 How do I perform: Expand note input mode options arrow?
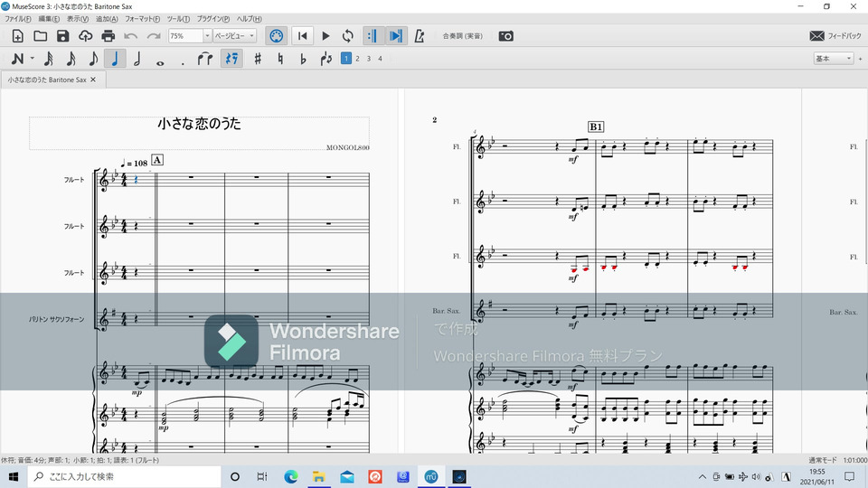[x=33, y=59]
